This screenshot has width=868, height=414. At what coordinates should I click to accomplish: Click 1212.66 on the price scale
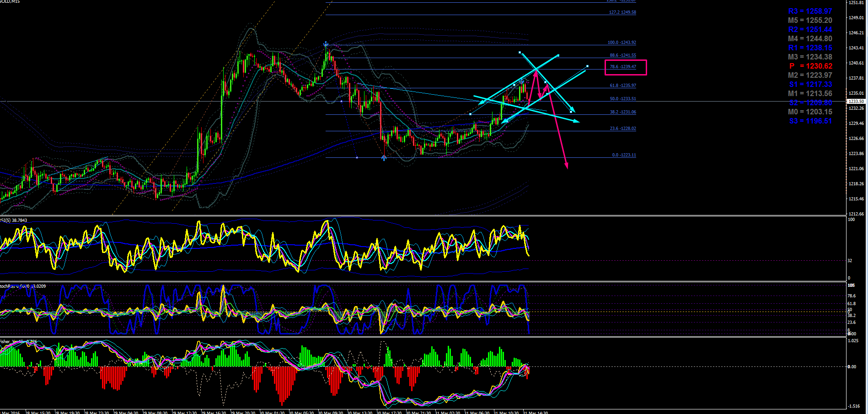coord(856,214)
